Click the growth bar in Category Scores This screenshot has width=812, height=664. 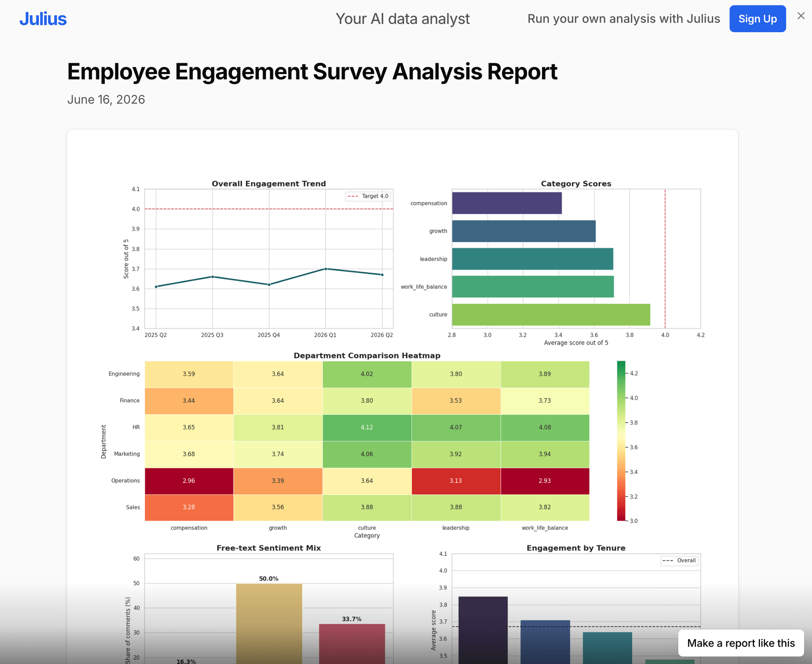point(524,231)
